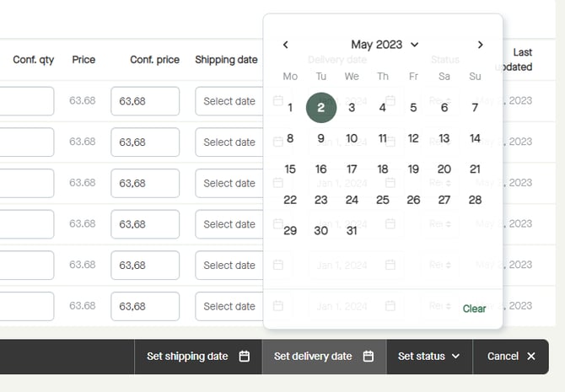Go to next month in calendar

click(480, 45)
